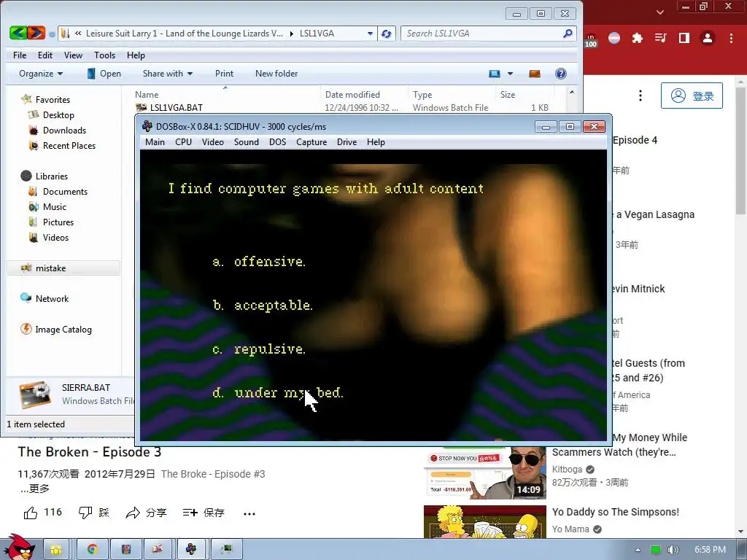
Task: Open YouTube's three-dot settings menu near sign-in
Action: click(640, 96)
